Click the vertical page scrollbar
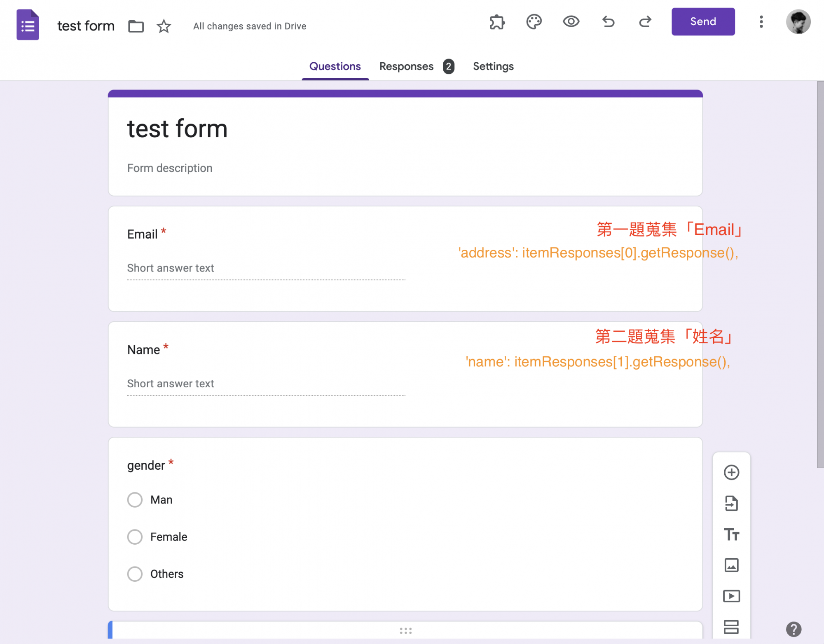 pyautogui.click(x=820, y=274)
